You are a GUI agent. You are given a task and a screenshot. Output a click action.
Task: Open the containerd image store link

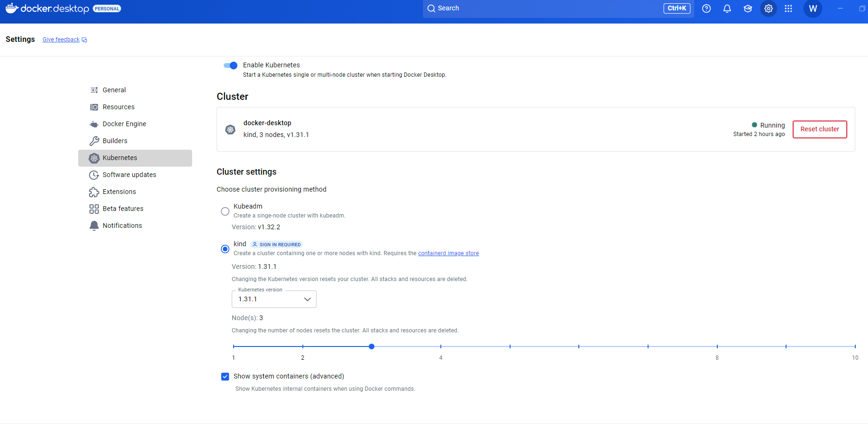coord(448,253)
